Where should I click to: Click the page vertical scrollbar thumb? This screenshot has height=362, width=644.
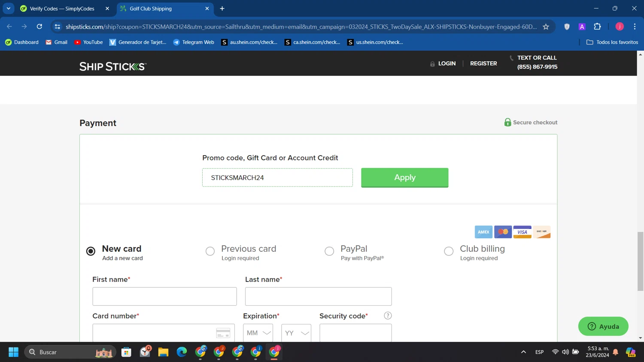(640, 261)
